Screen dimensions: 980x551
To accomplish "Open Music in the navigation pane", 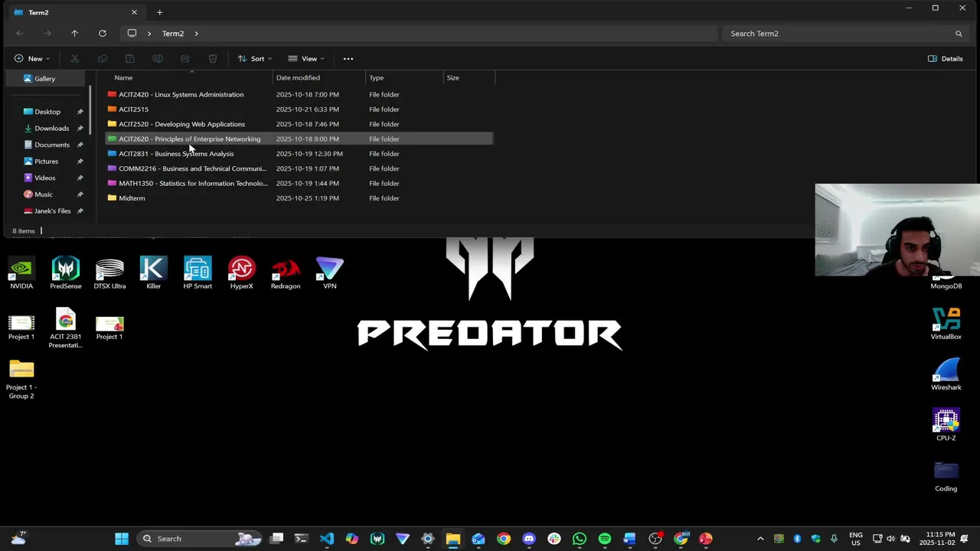I will click(44, 194).
